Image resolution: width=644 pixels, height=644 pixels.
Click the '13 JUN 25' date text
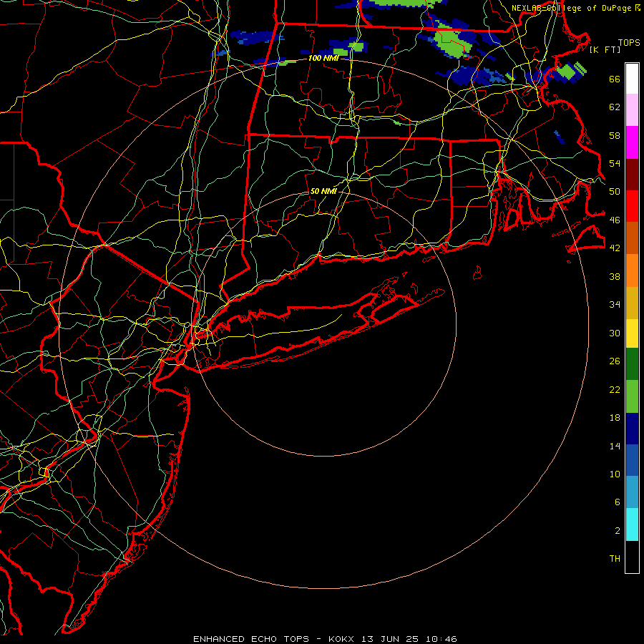(x=390, y=639)
